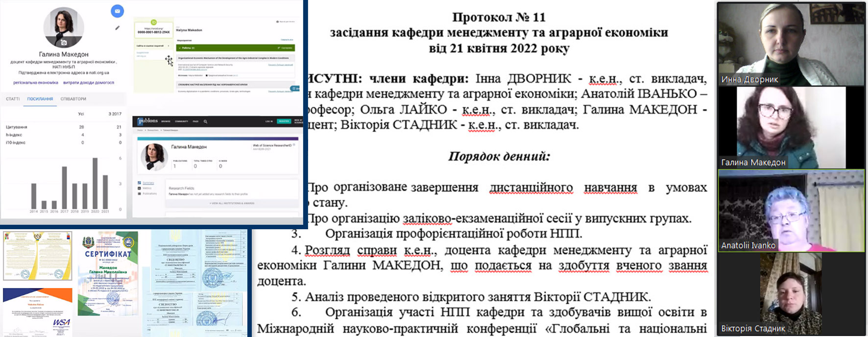Image resolution: width=868 pixels, height=337 pixels.
Task: Click the blue email envelope icon
Action: (x=117, y=11)
